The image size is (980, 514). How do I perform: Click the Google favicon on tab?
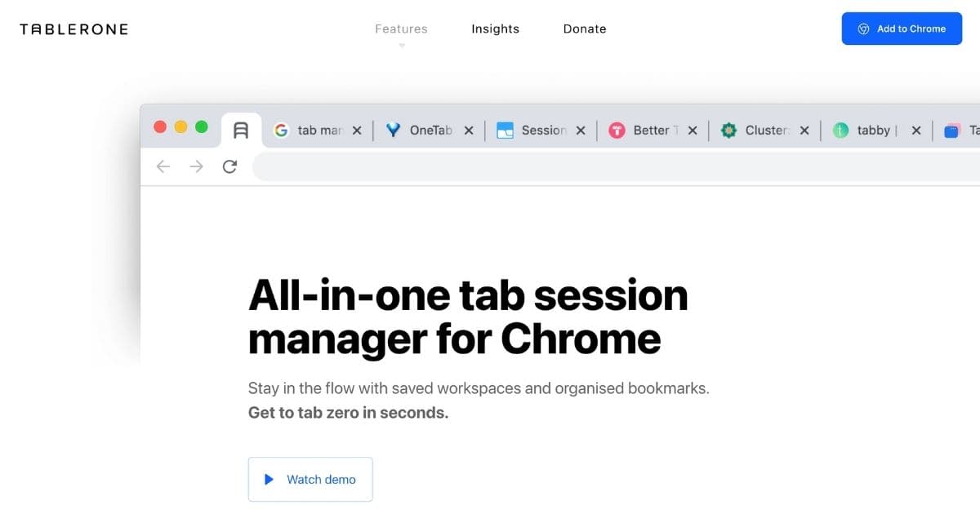(281, 130)
